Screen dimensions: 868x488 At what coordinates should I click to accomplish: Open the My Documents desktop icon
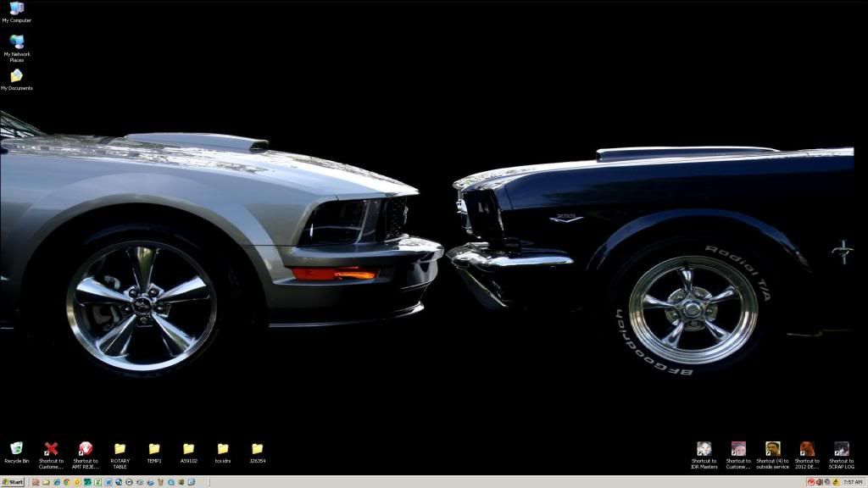coord(17,80)
